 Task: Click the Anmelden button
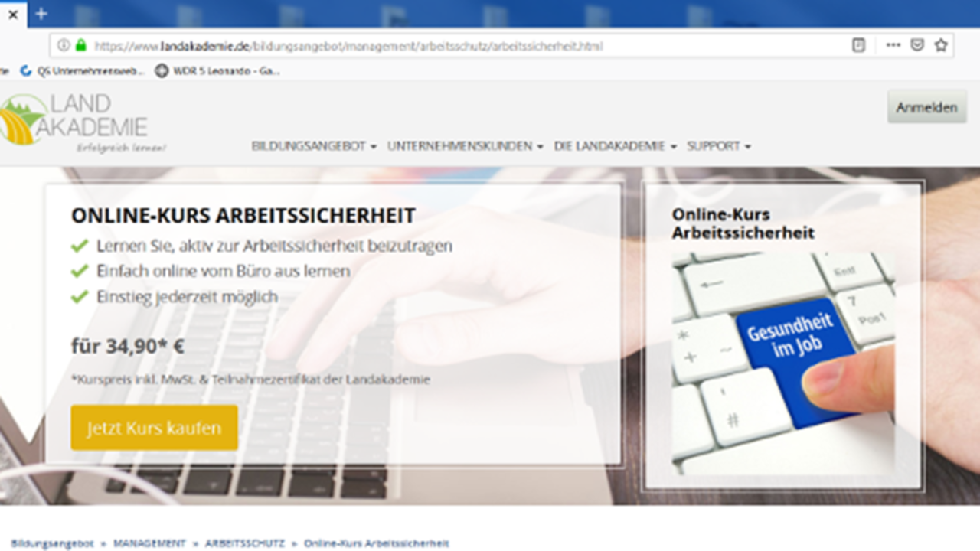point(926,107)
